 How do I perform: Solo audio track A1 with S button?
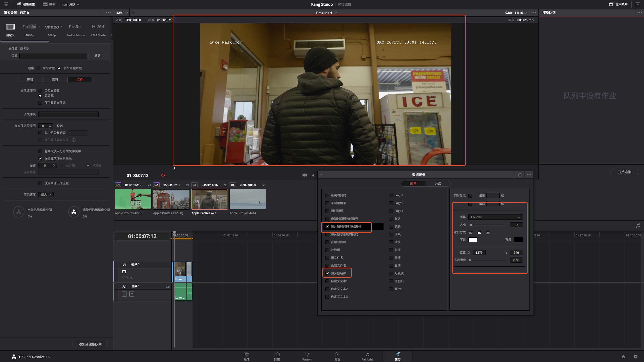tap(124, 294)
